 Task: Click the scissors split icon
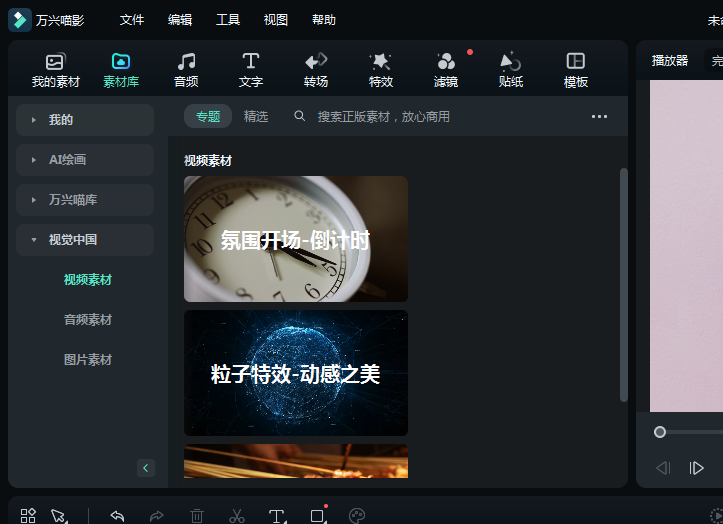(x=237, y=516)
